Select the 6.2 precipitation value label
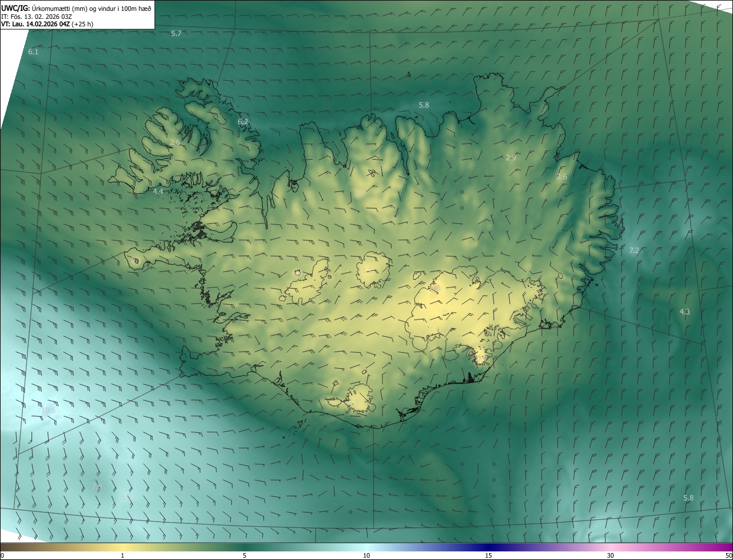This screenshot has height=560, width=733. [243, 122]
